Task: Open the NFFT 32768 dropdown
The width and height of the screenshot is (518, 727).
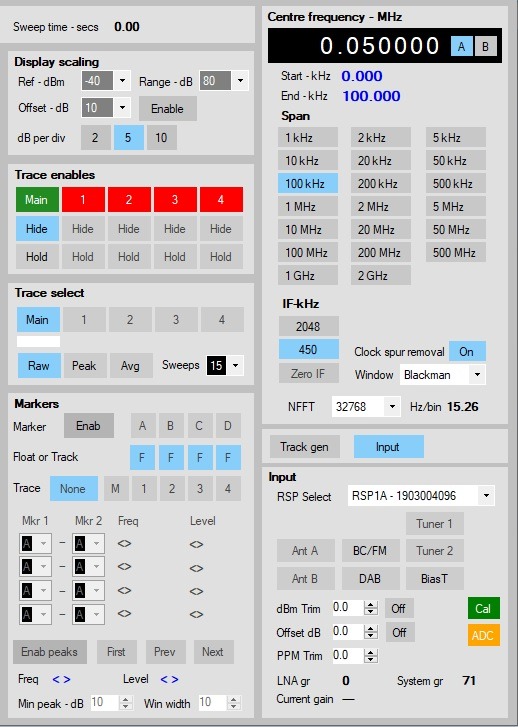Action: coord(392,407)
